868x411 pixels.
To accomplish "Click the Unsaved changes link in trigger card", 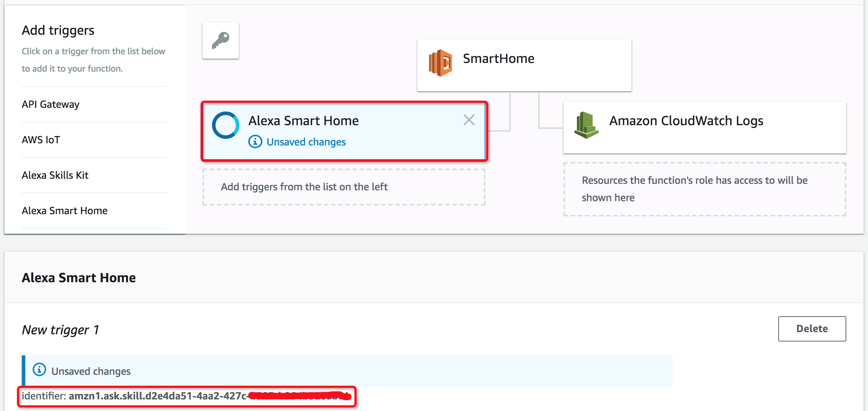I will point(306,142).
